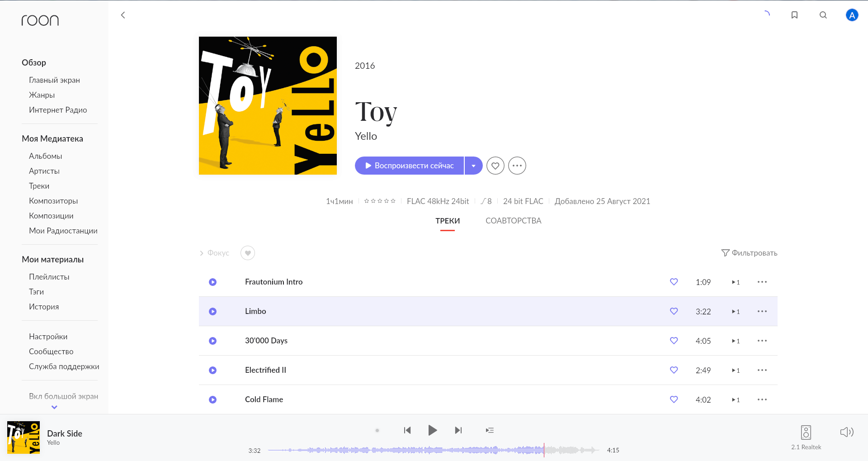
Task: Open more options for Cold Flame
Action: pyautogui.click(x=762, y=399)
